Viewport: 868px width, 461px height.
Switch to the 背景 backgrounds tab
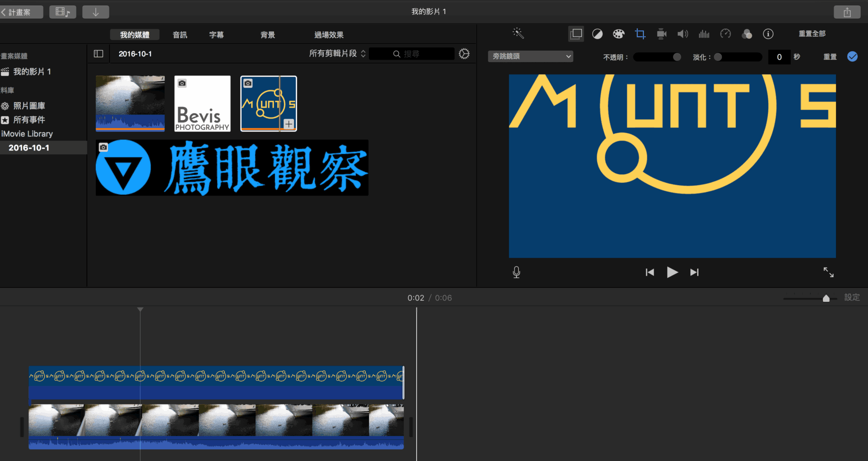click(268, 35)
